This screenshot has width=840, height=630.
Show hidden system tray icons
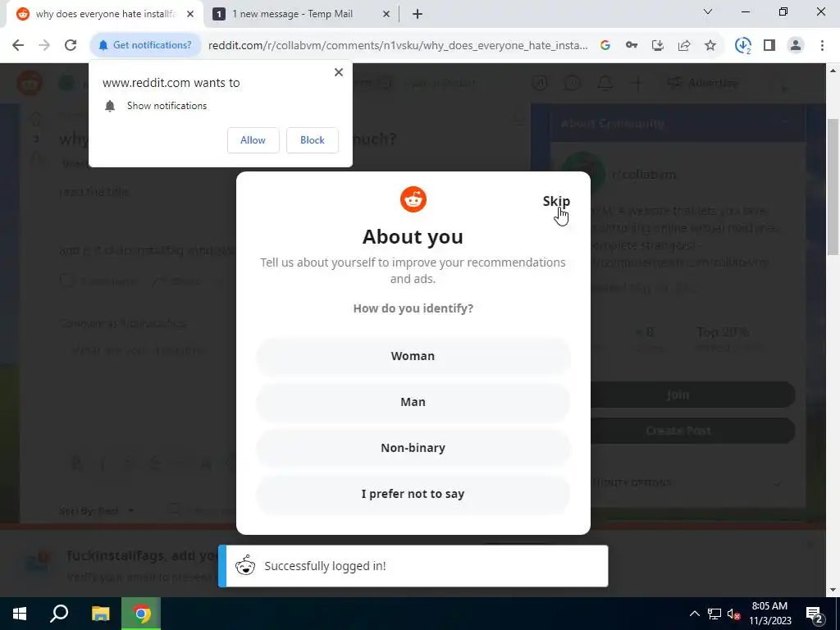694,614
